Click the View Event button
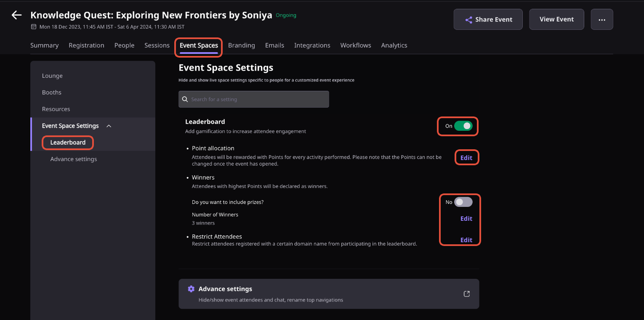The width and height of the screenshot is (644, 320). [x=556, y=19]
